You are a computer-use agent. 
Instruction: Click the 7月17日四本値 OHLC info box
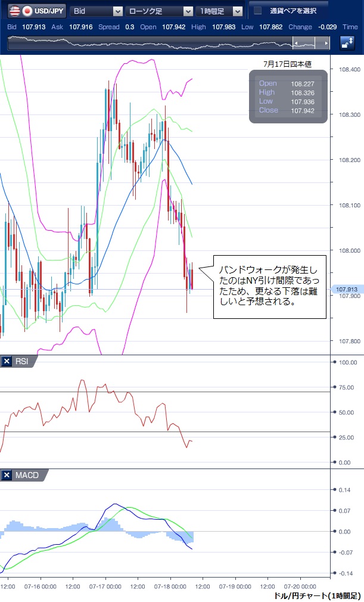tap(288, 97)
